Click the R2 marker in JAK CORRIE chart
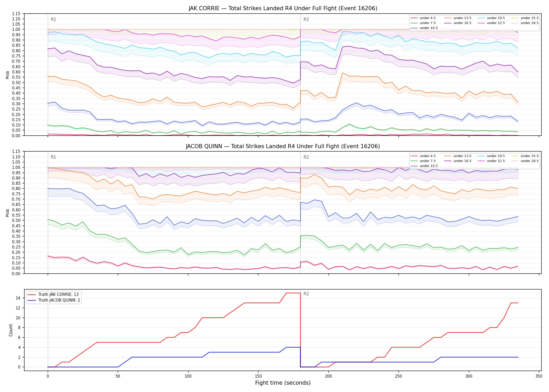 [x=306, y=19]
